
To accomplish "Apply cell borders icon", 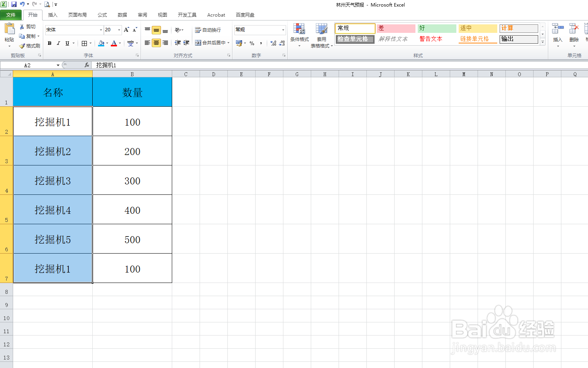I will pos(85,43).
